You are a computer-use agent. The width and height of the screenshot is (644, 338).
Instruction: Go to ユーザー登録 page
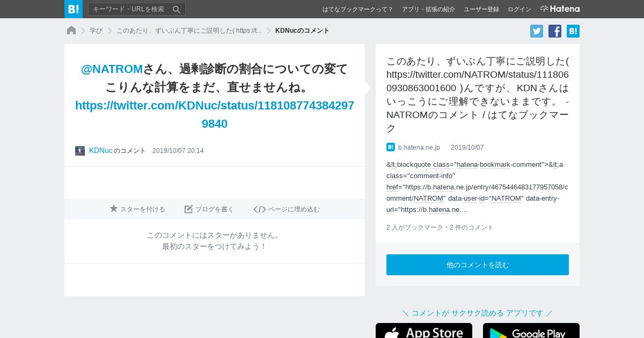point(481,9)
